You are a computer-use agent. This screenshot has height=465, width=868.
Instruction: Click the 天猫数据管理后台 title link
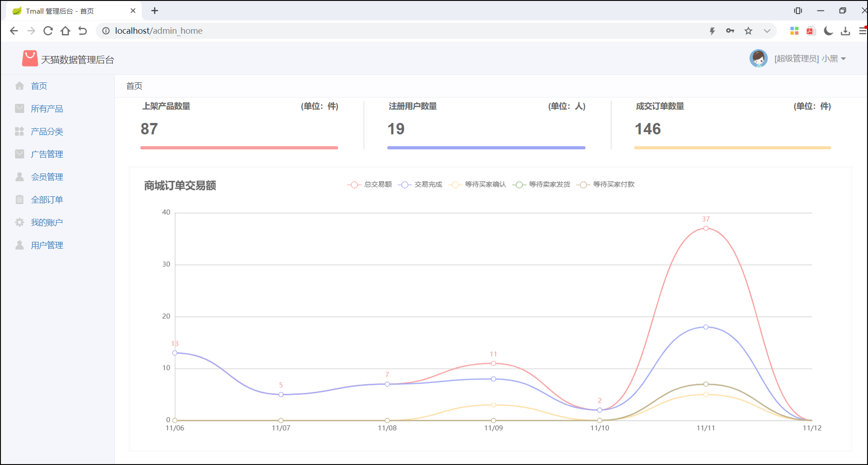tap(77, 60)
